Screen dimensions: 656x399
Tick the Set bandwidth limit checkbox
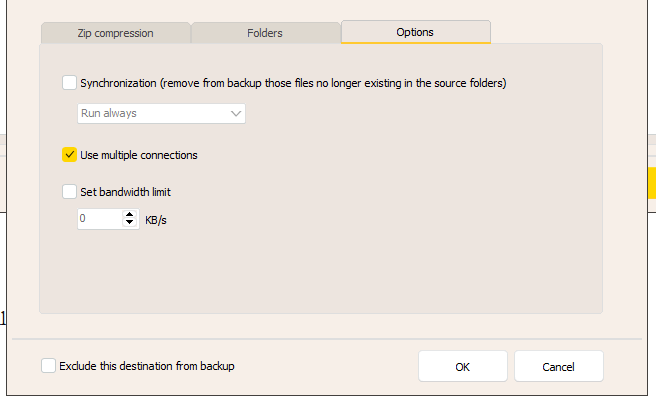tap(69, 192)
